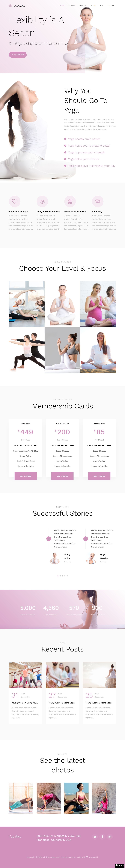Click Get Started on the Year Card
The height and width of the screenshot is (868, 125).
(25, 476)
